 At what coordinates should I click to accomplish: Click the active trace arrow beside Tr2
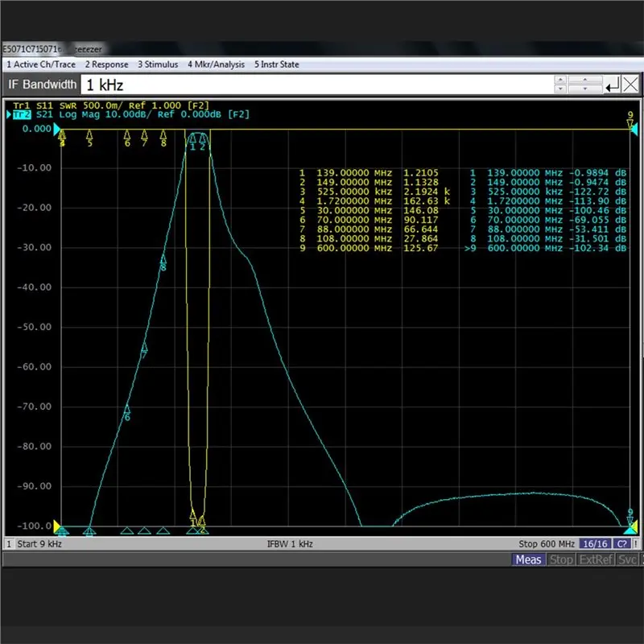tap(10, 114)
